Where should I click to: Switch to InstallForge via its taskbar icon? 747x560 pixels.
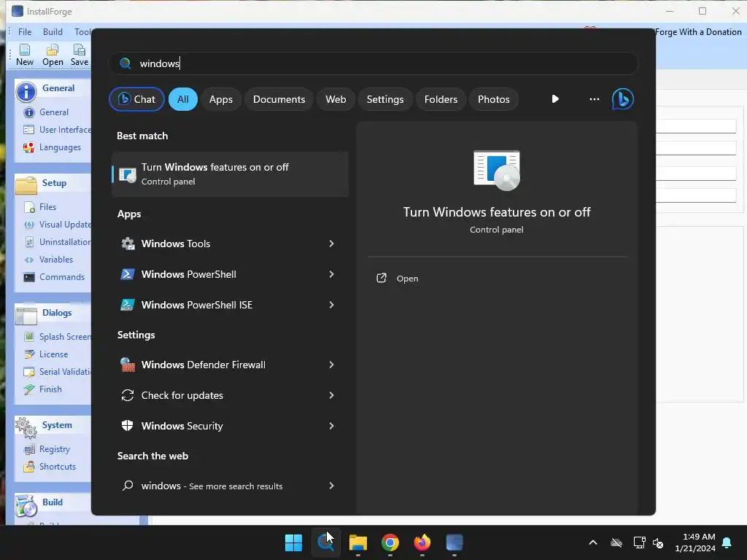click(x=454, y=542)
